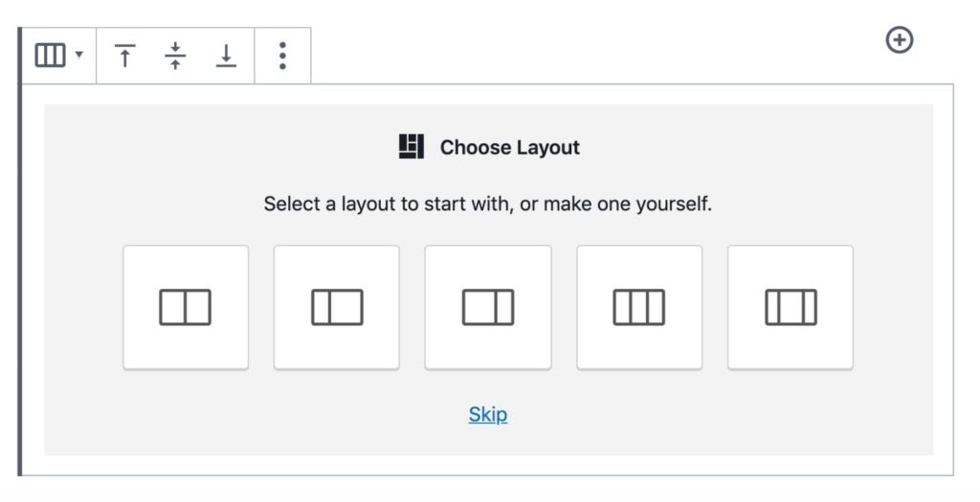Click the Columns block type icon
The image size is (980, 502).
(50, 55)
